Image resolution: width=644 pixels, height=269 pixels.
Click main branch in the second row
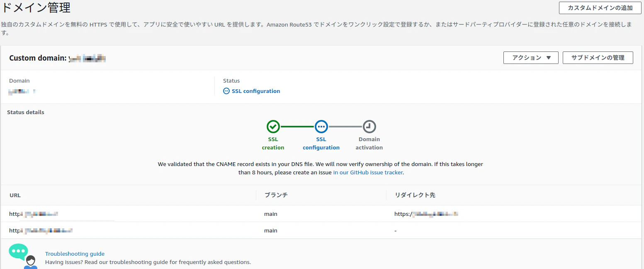[270, 230]
